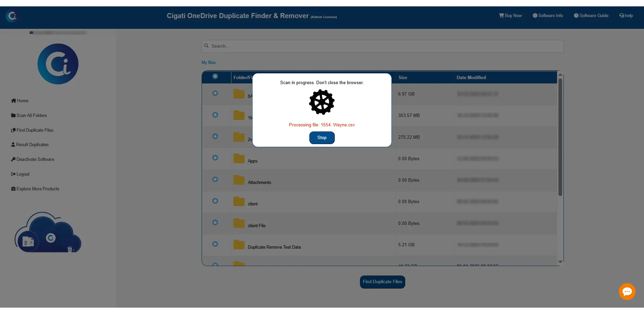Select the radio for the Attachments folder
This screenshot has width=644, height=315.
click(215, 179)
